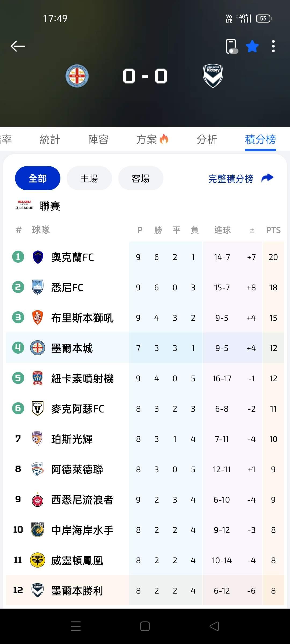Select the 全部 standings filter
This screenshot has width=290, height=644.
[x=38, y=178]
